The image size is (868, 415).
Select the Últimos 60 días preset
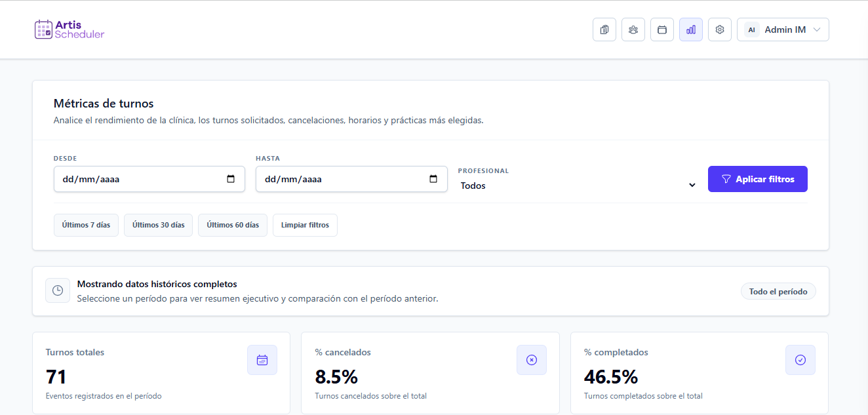pos(233,225)
